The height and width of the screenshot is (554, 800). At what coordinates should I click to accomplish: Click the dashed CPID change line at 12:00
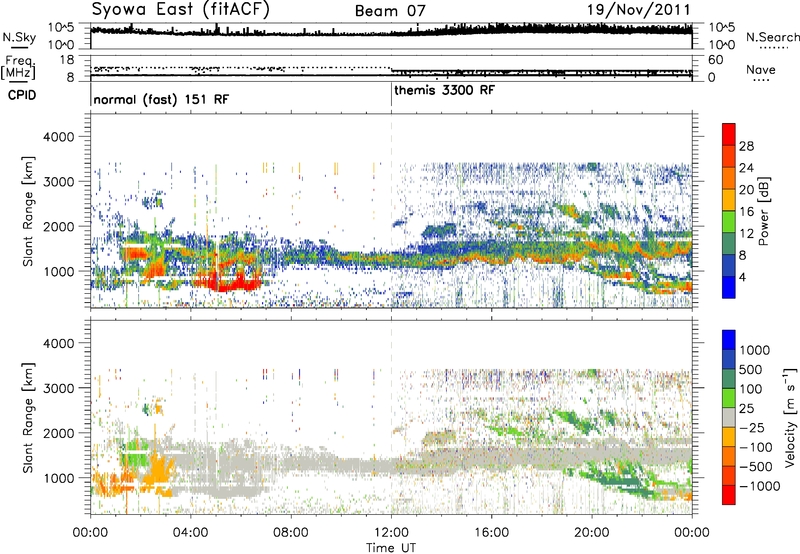click(x=391, y=209)
